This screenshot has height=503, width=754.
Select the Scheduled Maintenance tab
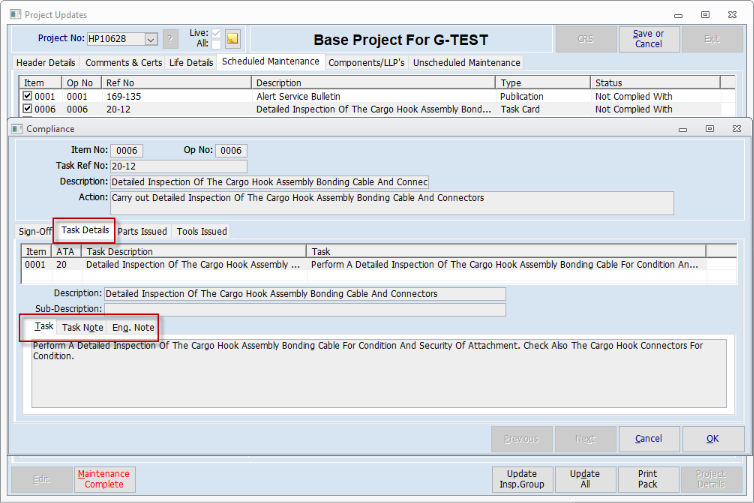271,62
